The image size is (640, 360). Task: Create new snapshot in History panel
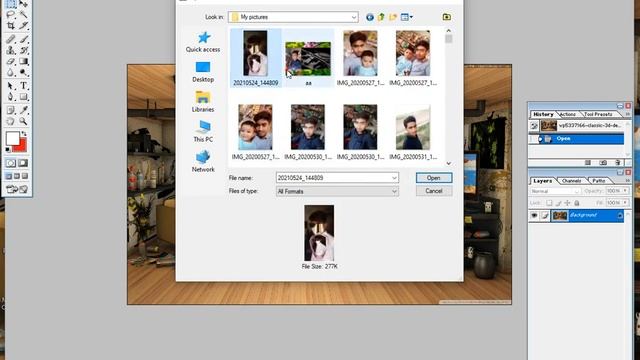603,162
